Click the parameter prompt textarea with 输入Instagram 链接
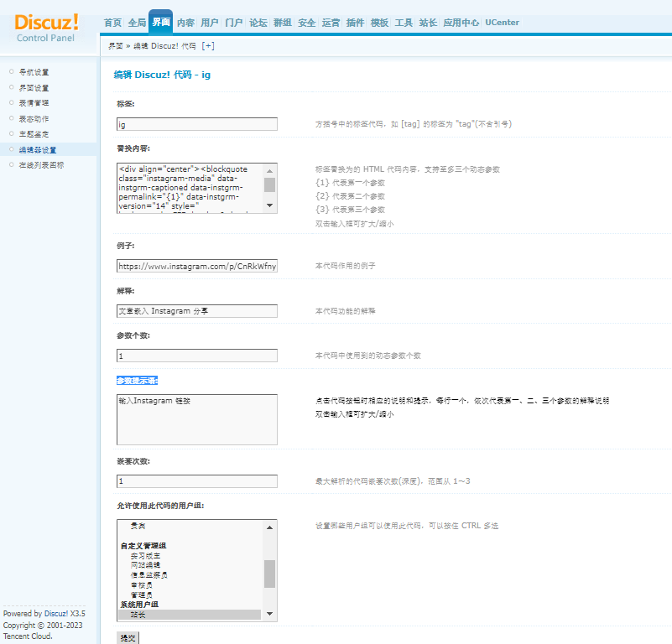Image resolution: width=672 pixels, height=644 pixels. (197, 419)
